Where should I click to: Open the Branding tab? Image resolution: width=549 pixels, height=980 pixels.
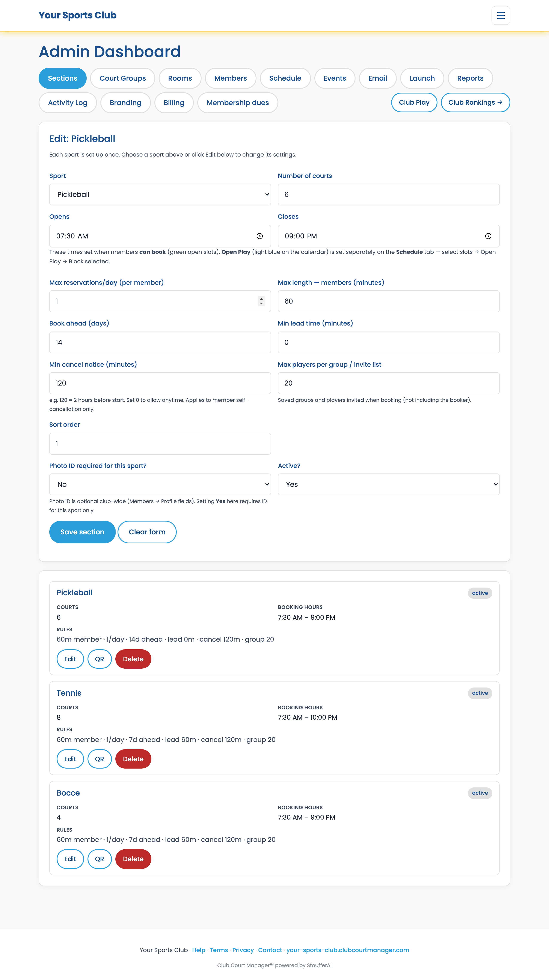pyautogui.click(x=125, y=103)
